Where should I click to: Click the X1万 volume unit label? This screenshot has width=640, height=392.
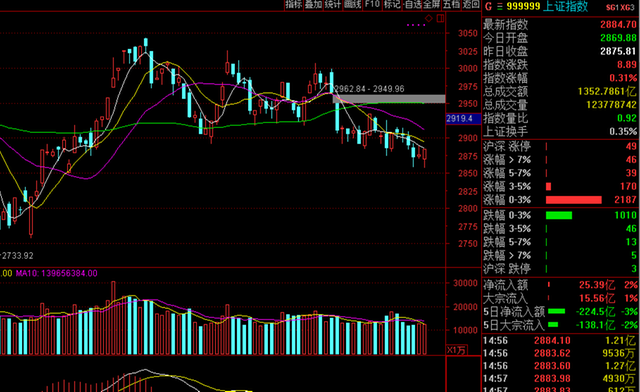(x=456, y=350)
